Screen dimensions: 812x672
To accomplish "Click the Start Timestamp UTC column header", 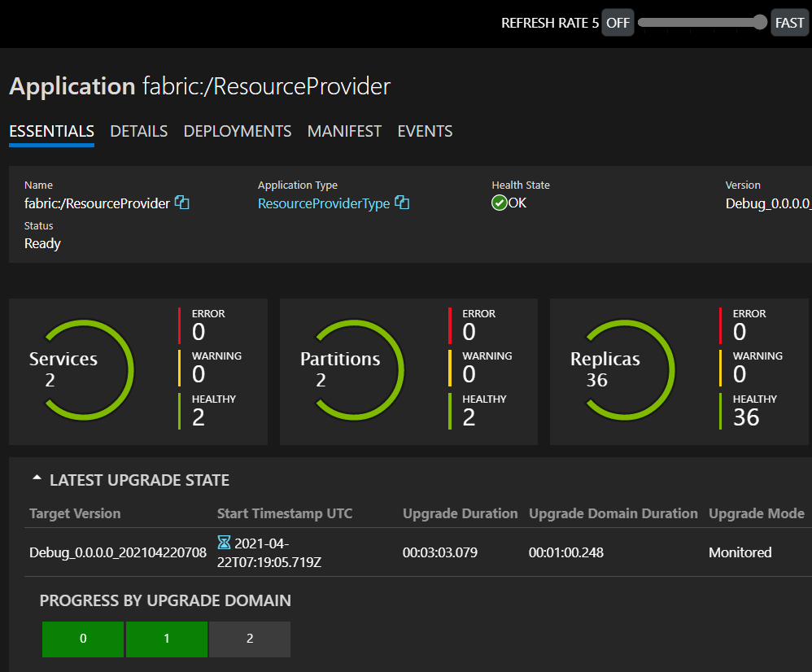I will (285, 513).
